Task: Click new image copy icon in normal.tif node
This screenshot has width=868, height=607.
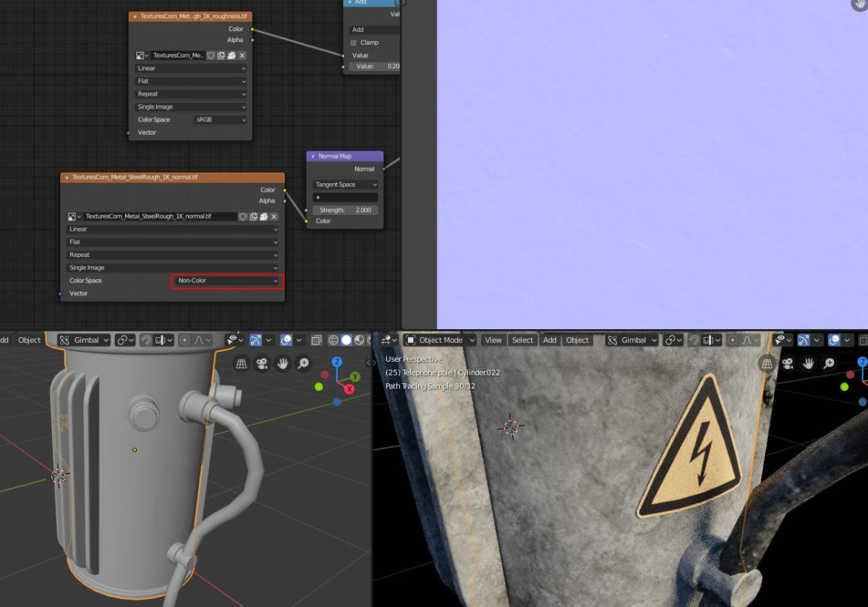Action: [253, 216]
